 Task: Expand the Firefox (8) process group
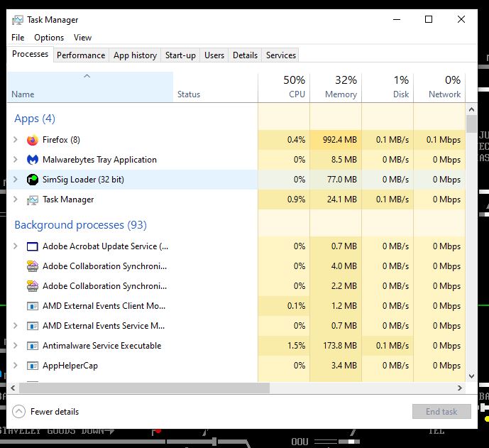[16, 139]
